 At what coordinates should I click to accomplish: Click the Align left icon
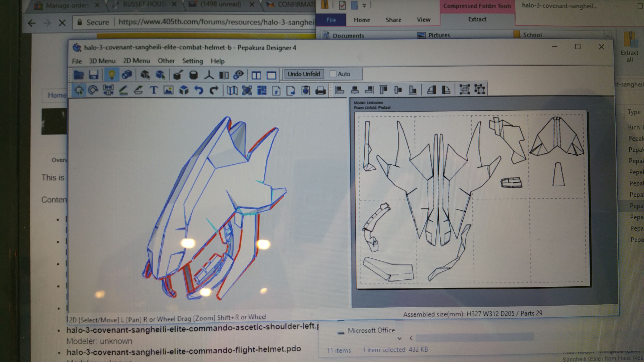(x=340, y=90)
